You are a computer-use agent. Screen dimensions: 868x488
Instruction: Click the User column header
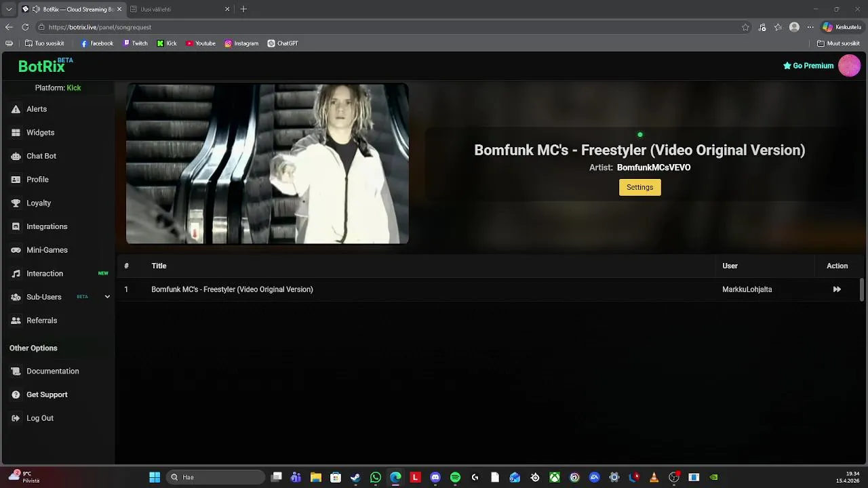pos(730,266)
